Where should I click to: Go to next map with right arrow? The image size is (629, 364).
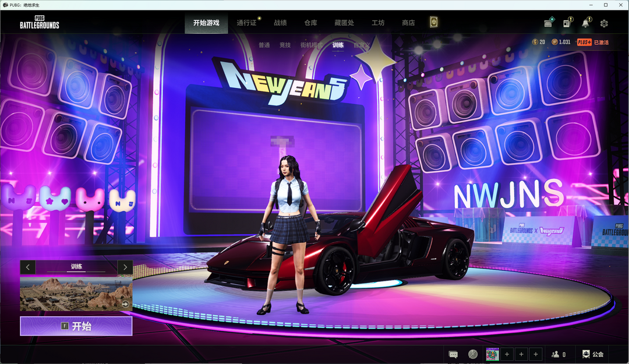(x=125, y=267)
